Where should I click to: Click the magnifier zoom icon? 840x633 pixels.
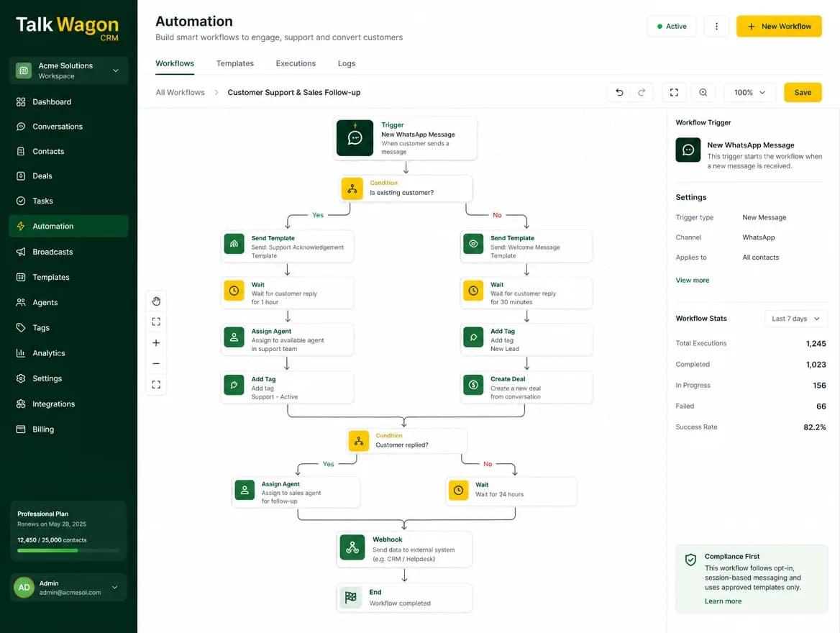(703, 92)
